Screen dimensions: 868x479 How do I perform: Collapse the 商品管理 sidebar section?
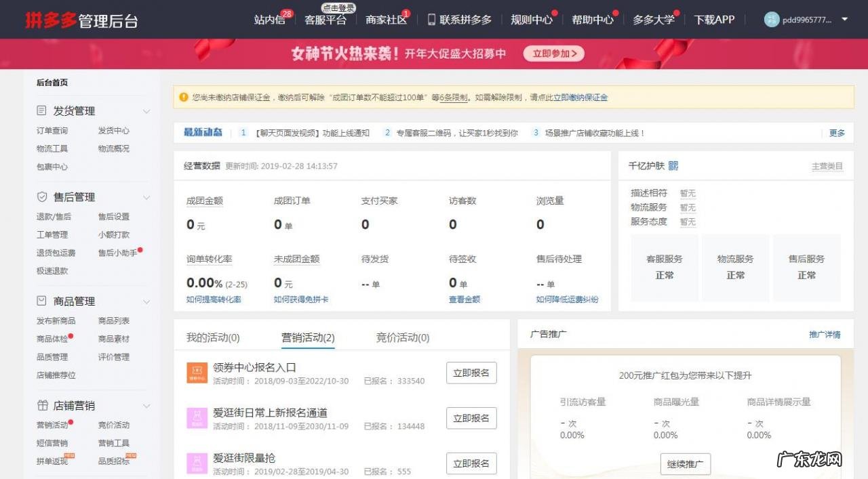(146, 301)
